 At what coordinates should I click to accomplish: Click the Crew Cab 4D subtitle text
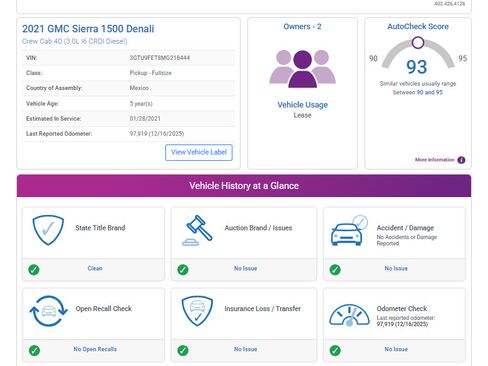pos(74,41)
